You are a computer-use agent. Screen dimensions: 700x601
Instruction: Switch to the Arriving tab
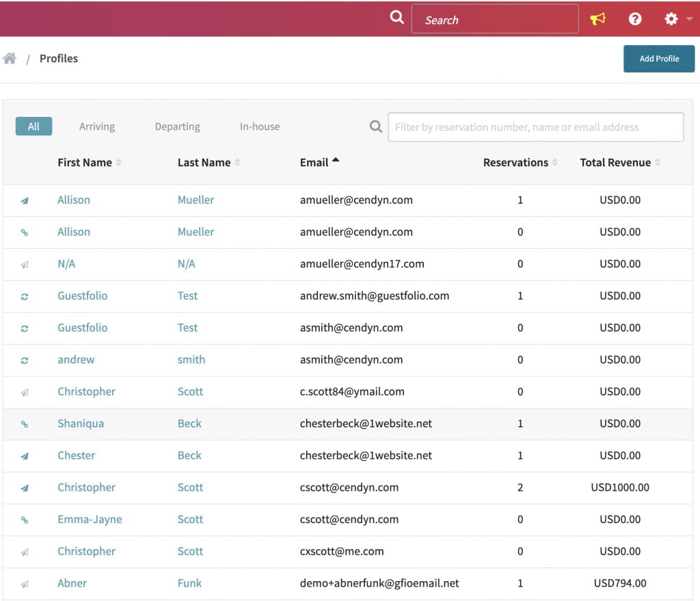(96, 126)
